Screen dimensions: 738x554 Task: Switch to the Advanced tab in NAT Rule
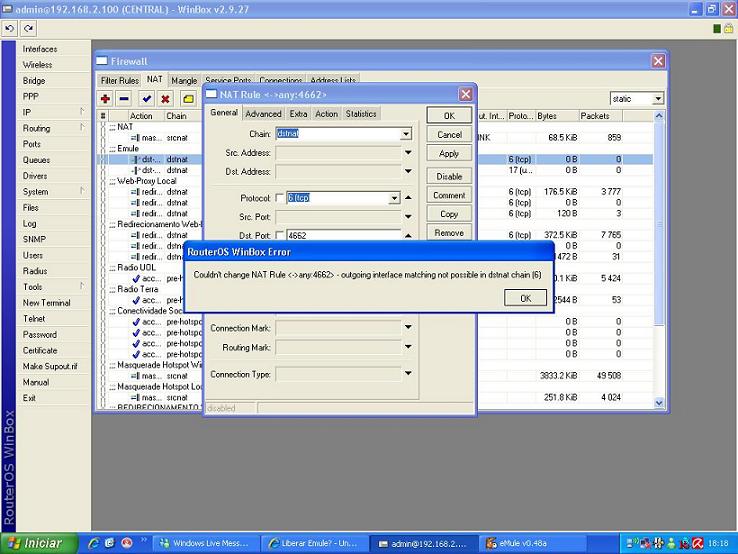[x=263, y=114]
